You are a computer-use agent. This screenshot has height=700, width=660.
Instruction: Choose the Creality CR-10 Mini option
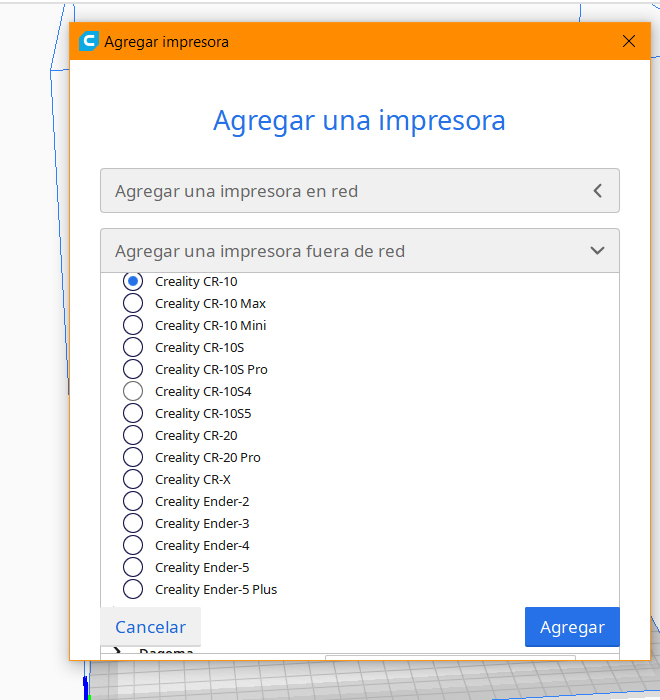[x=133, y=326]
